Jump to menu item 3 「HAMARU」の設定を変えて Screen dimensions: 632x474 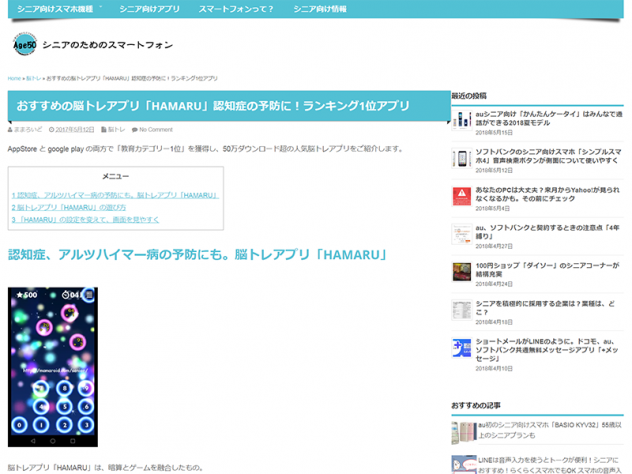(x=85, y=219)
